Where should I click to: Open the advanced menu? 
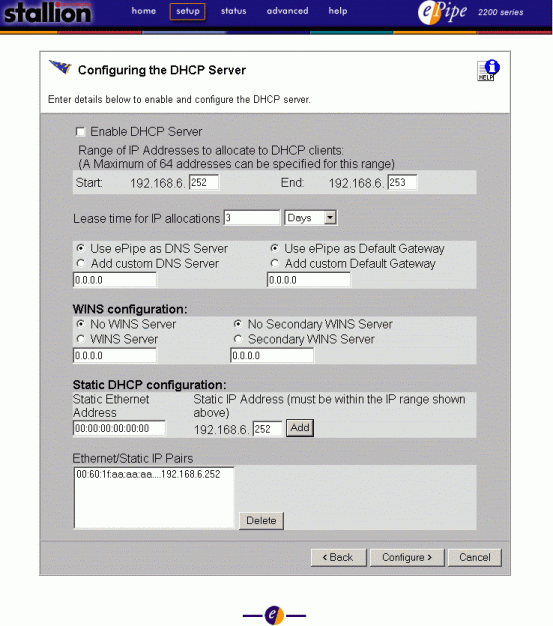coord(287,11)
